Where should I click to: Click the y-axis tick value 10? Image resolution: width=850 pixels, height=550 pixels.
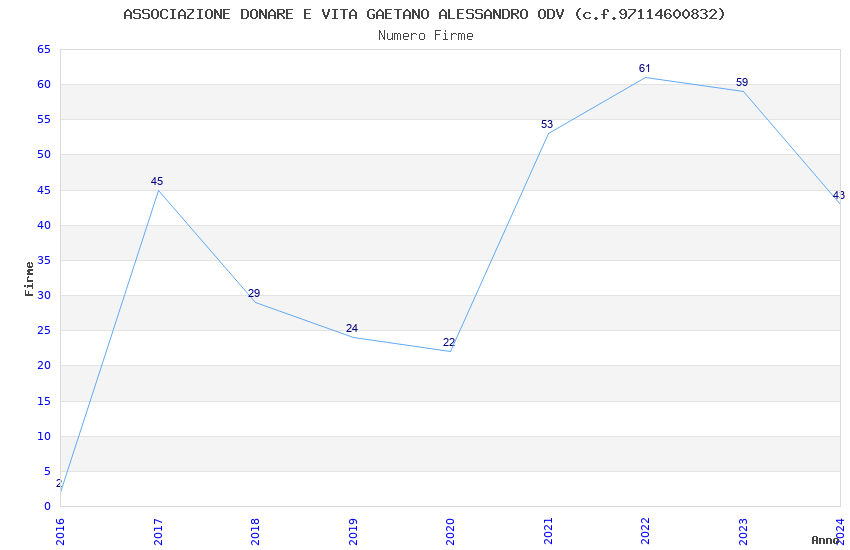pyautogui.click(x=44, y=437)
